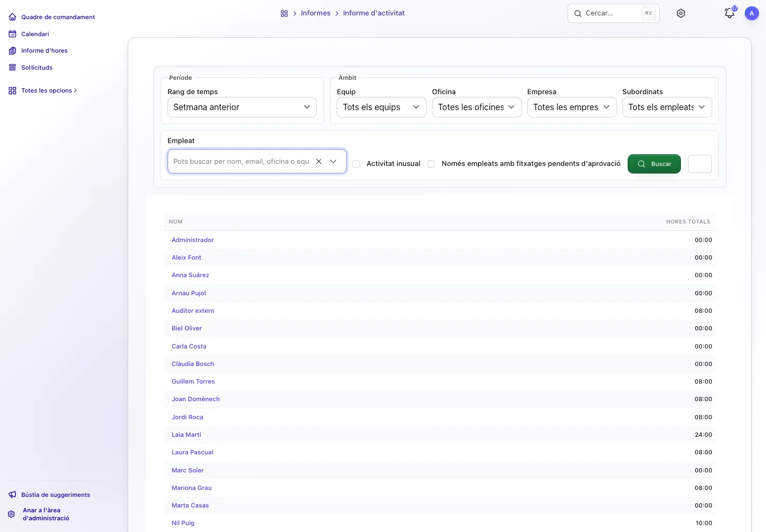
Task: Click the NOM column header
Action: (x=176, y=222)
